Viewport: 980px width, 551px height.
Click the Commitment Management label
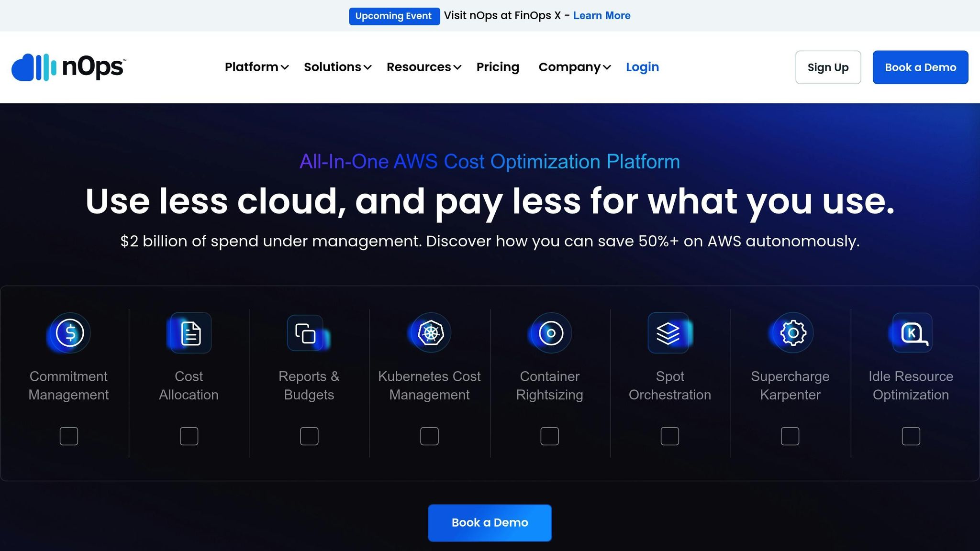68,386
